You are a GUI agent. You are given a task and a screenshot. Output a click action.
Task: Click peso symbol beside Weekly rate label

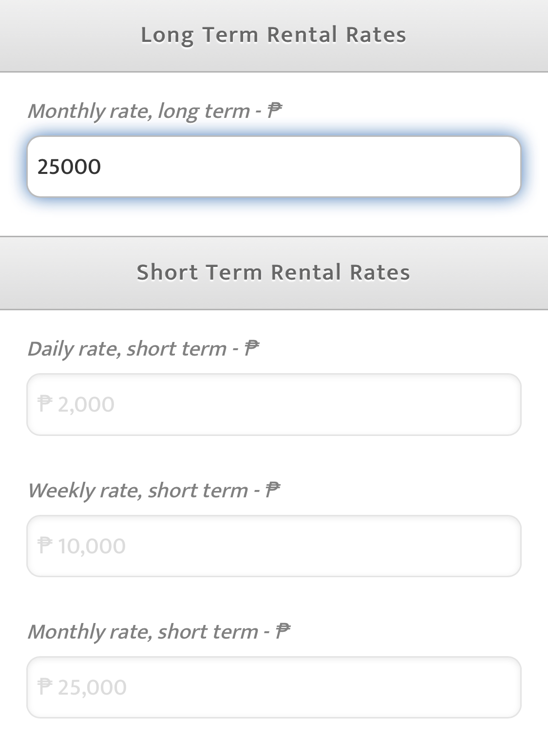[x=272, y=490]
